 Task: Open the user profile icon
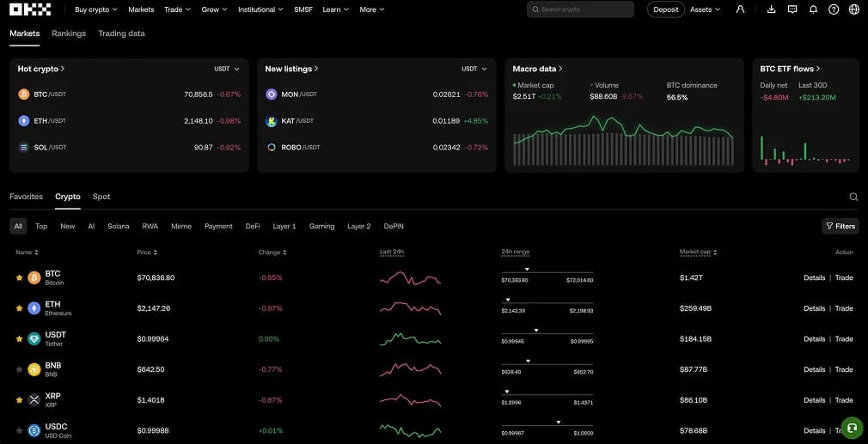740,9
